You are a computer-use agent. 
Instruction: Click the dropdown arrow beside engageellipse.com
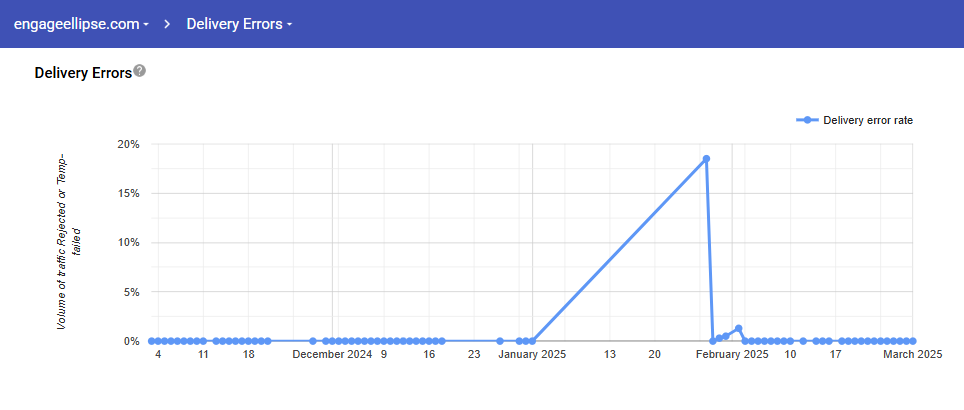pyautogui.click(x=146, y=25)
